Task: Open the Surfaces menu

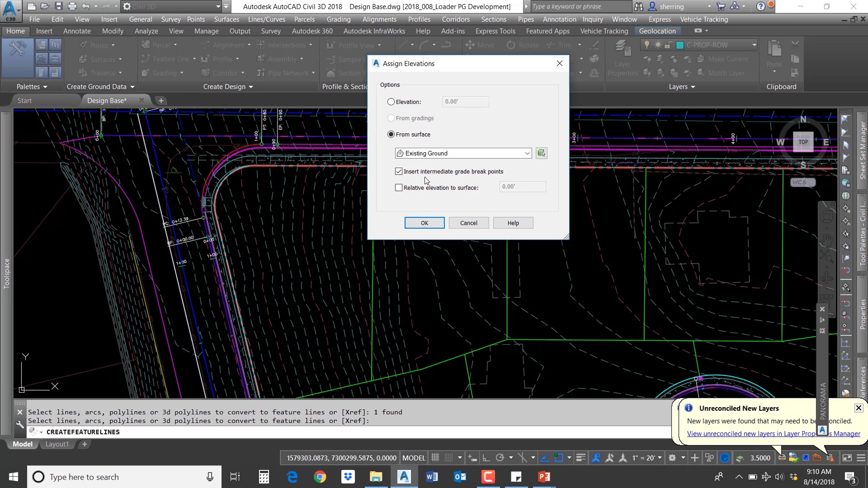Action: click(x=226, y=19)
